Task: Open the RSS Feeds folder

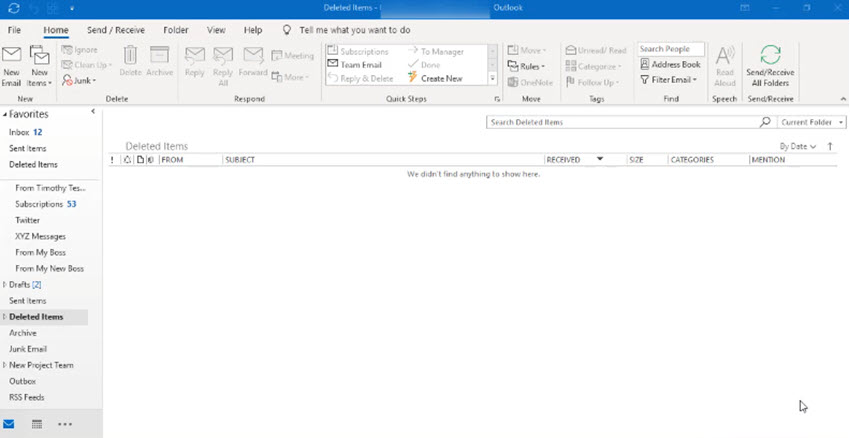Action: (27, 397)
